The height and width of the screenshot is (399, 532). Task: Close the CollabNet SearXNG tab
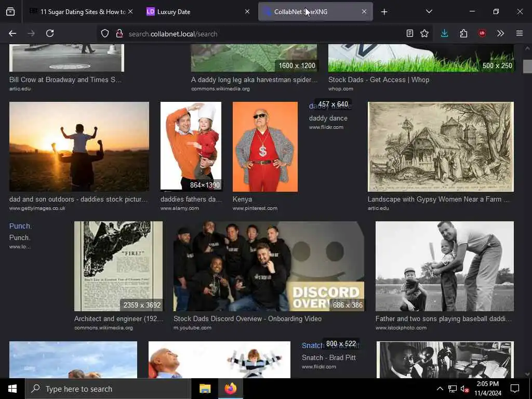pyautogui.click(x=364, y=11)
